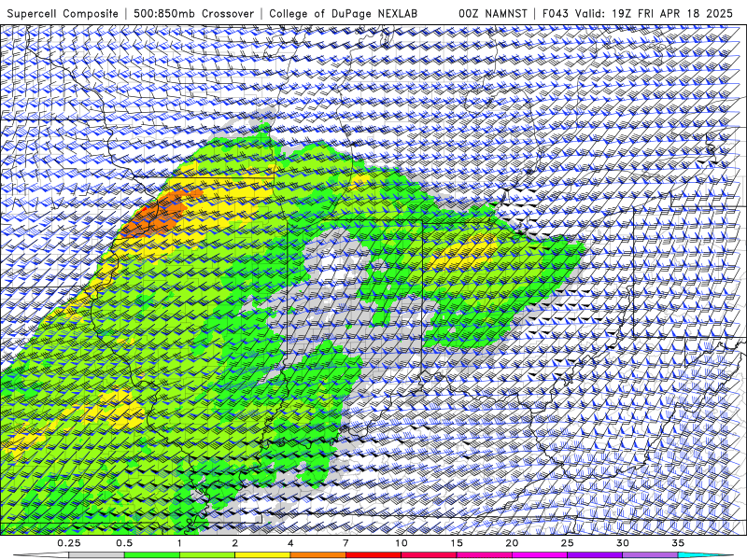This screenshot has width=747, height=560.
Task: Click the colorbar label '2'
Action: pyautogui.click(x=235, y=543)
